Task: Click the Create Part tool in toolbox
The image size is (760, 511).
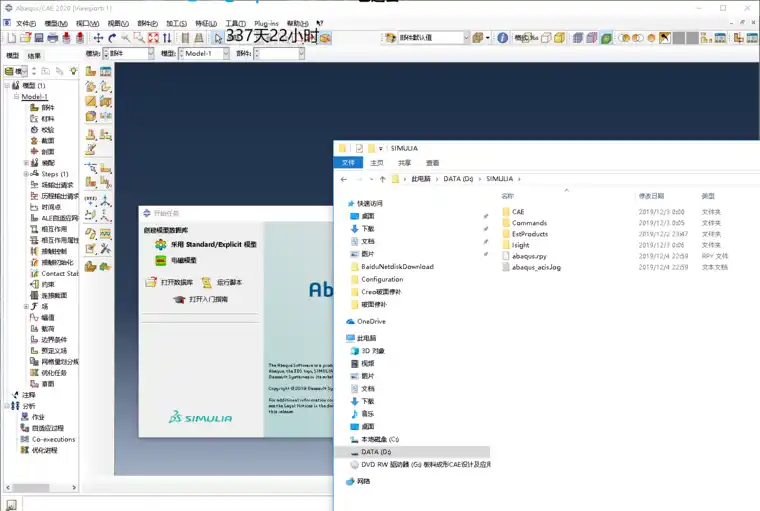Action: click(91, 72)
